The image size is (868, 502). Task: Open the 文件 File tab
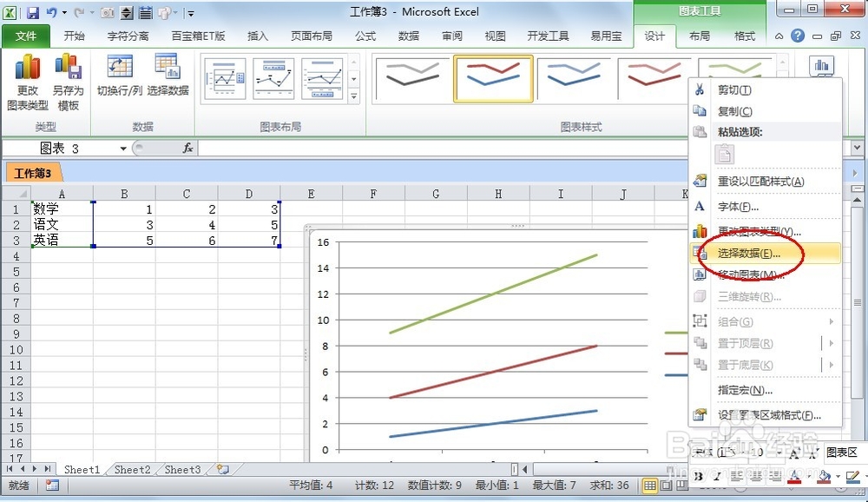[25, 36]
